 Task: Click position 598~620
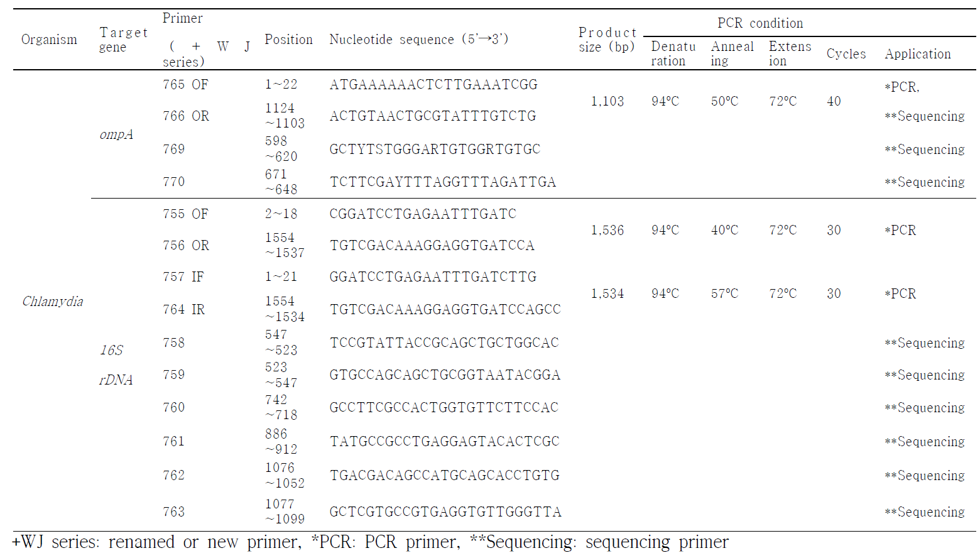281,149
